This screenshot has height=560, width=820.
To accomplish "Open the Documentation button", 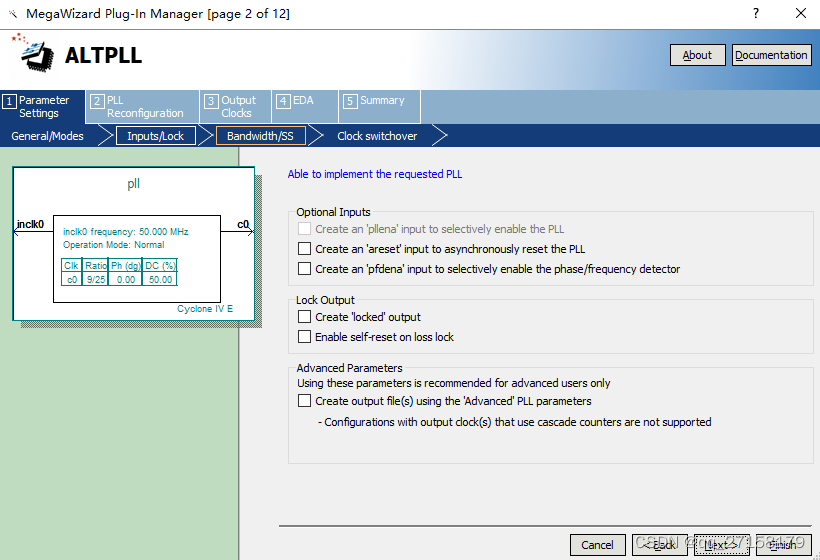I will pos(771,55).
